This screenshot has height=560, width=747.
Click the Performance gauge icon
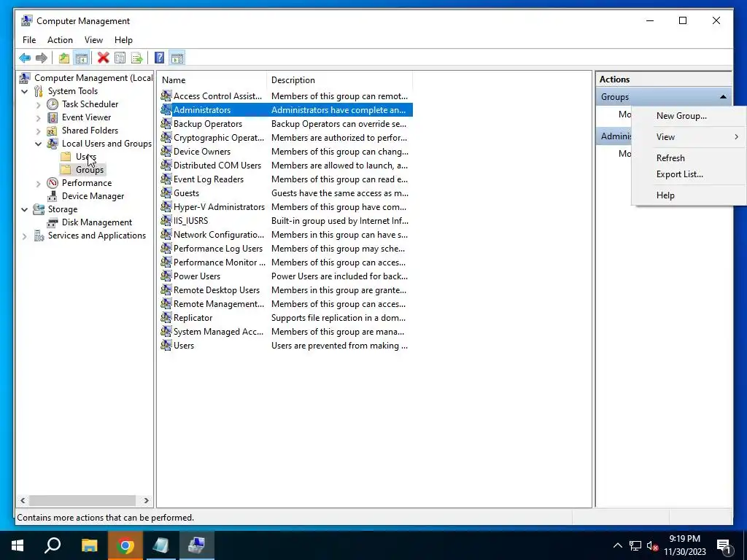[x=53, y=183]
